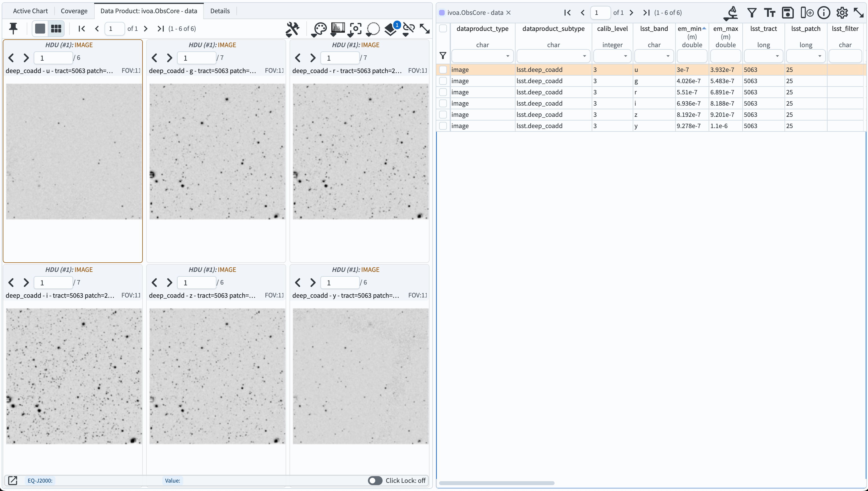
Task: Go to last image page
Action: (x=161, y=29)
